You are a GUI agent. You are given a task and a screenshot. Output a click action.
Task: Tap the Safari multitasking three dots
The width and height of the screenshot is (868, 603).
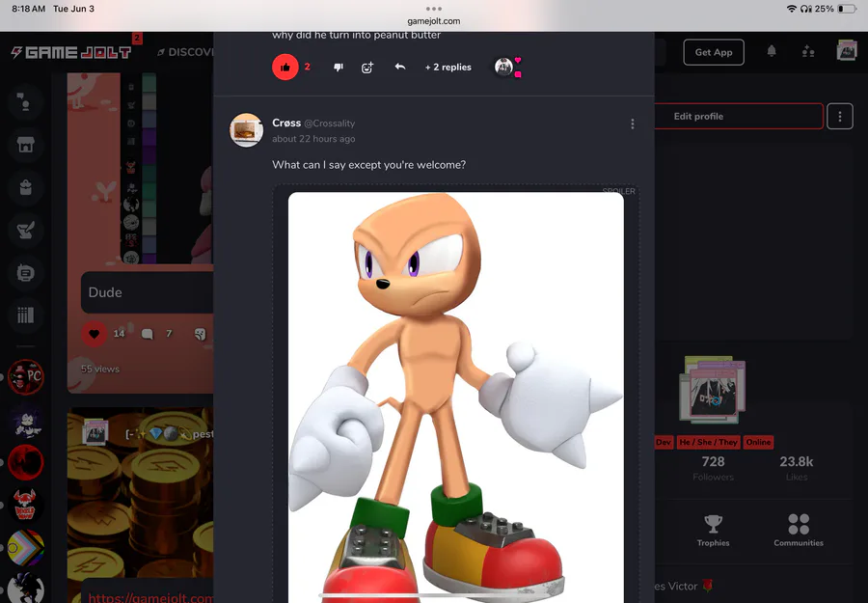coord(433,9)
